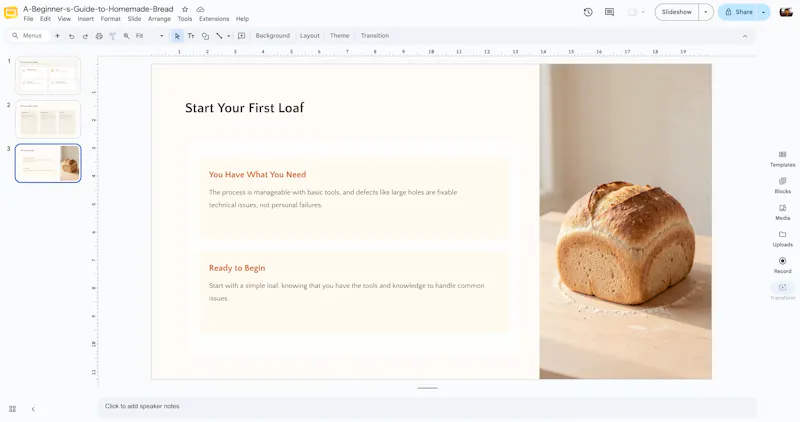Open the Fit zoom level dropdown

coord(149,36)
